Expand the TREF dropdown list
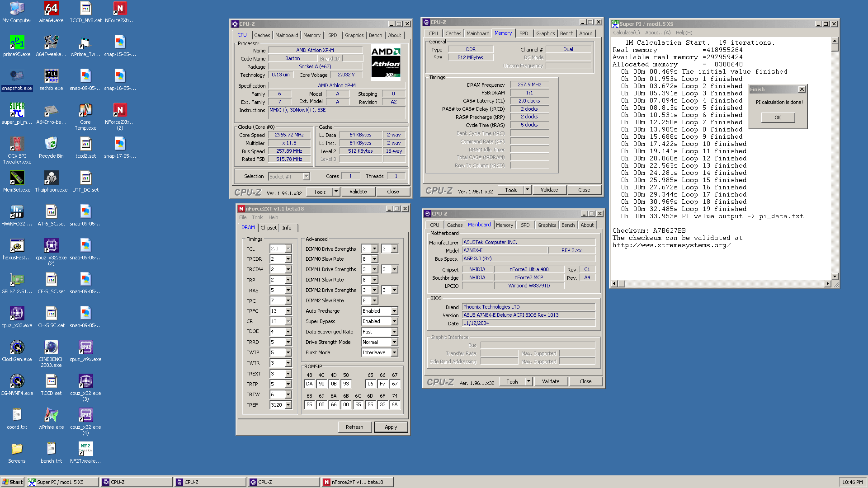868x488 pixels. (x=288, y=405)
